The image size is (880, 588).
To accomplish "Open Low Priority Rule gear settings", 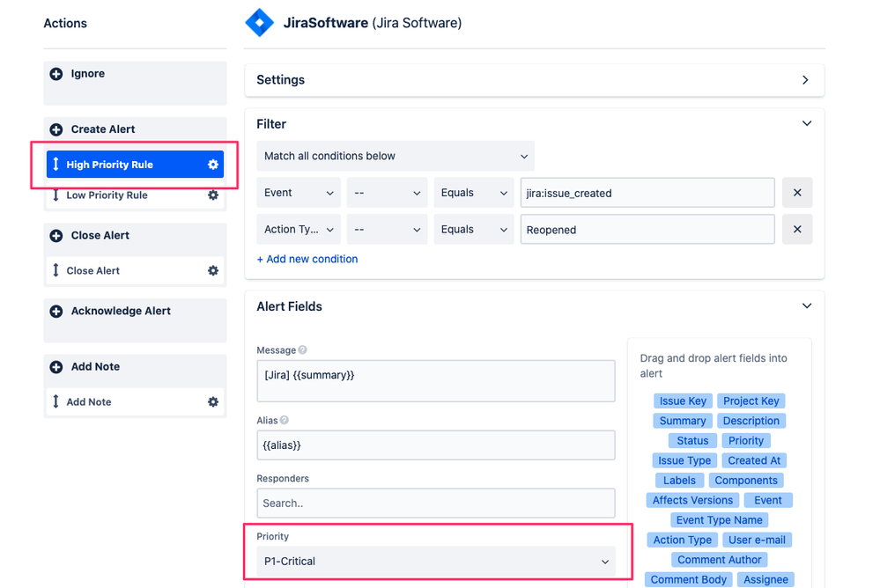I will coord(213,195).
